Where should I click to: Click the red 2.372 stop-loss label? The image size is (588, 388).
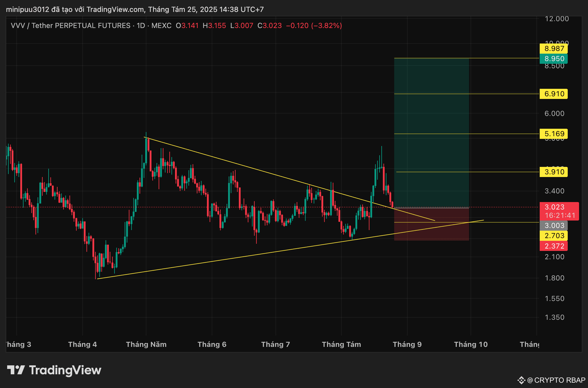pos(554,246)
